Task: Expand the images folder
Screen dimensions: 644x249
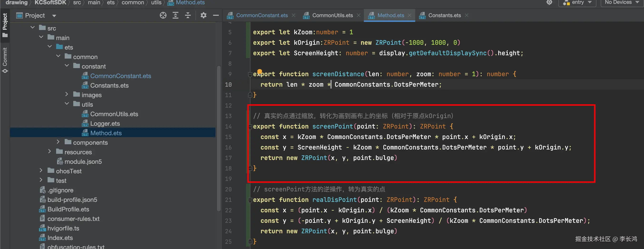Action: [x=67, y=94]
